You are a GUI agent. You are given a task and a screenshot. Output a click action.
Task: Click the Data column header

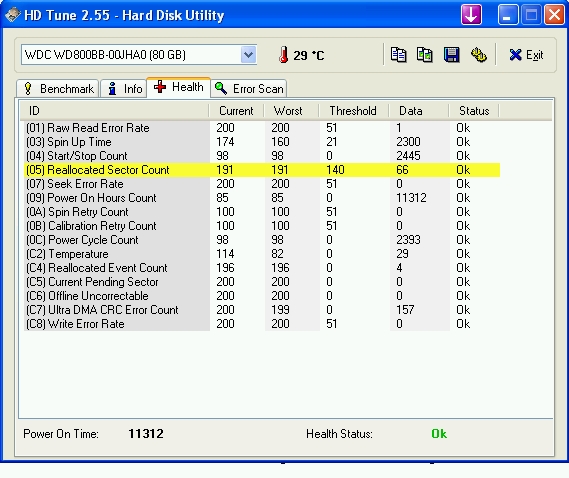[419, 111]
